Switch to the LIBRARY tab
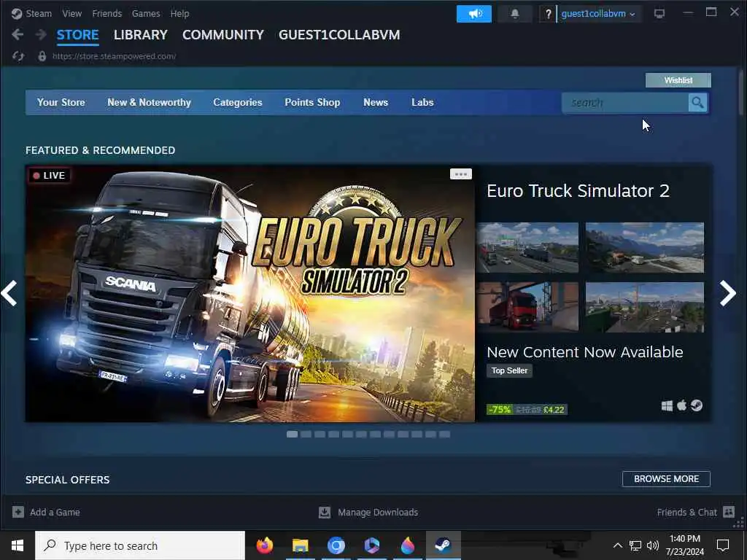 click(x=141, y=35)
